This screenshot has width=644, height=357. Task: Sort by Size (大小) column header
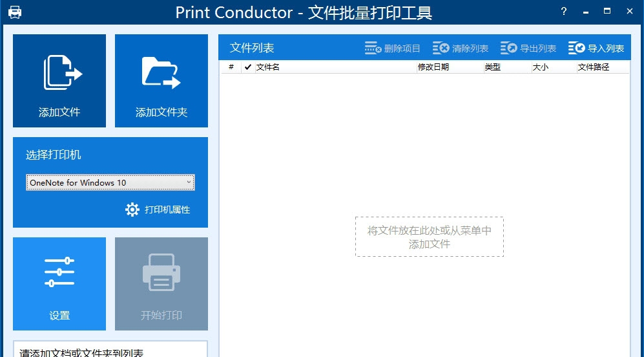pos(554,67)
